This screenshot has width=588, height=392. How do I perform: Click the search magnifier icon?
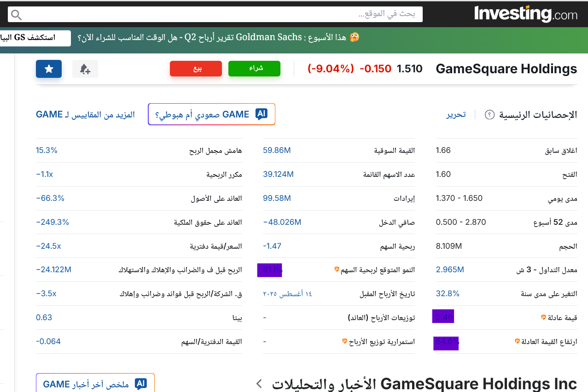(16, 15)
